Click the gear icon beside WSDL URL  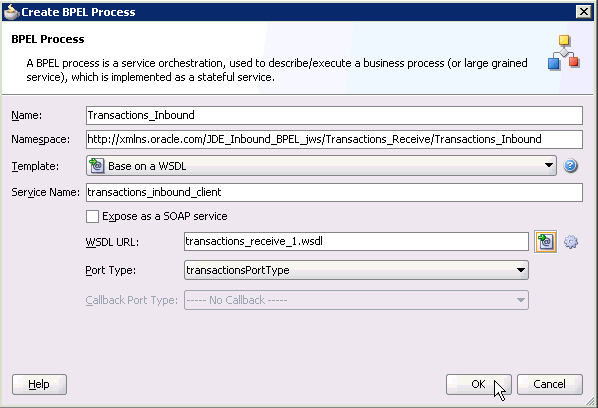pyautogui.click(x=571, y=242)
